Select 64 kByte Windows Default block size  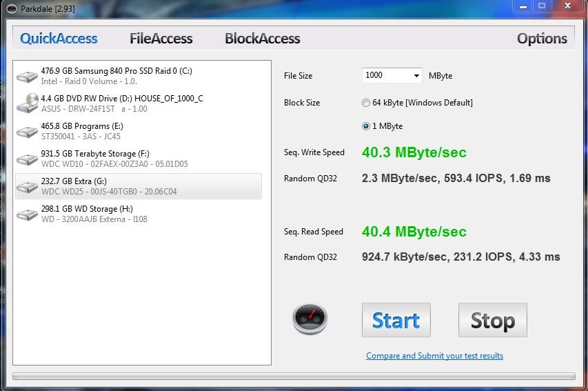(365, 103)
